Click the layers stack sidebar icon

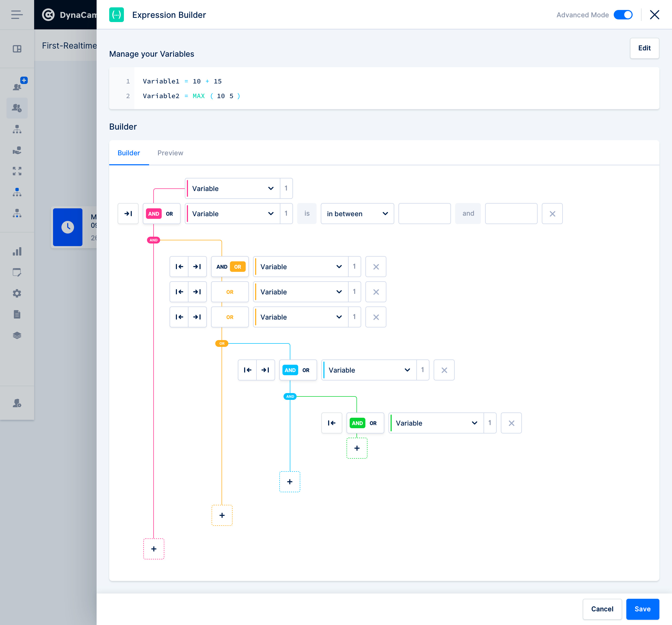point(17,335)
